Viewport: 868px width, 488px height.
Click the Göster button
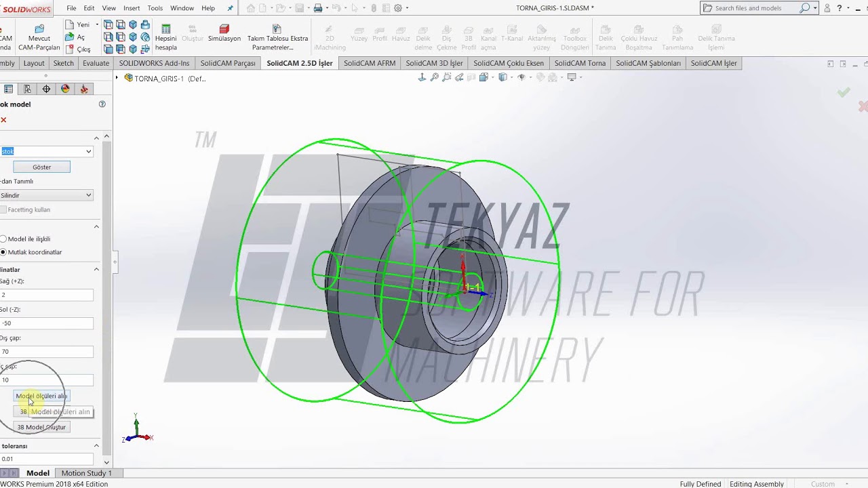[42, 167]
